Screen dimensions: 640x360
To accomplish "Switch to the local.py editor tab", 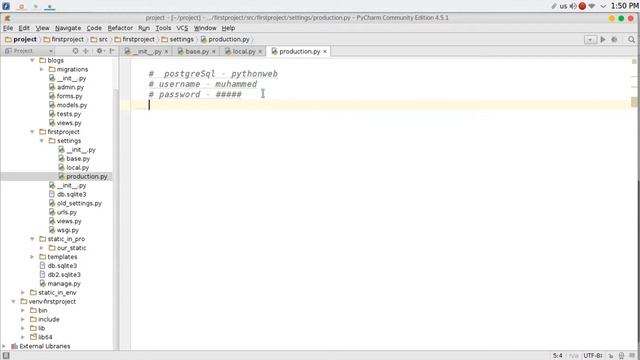I will pos(244,51).
